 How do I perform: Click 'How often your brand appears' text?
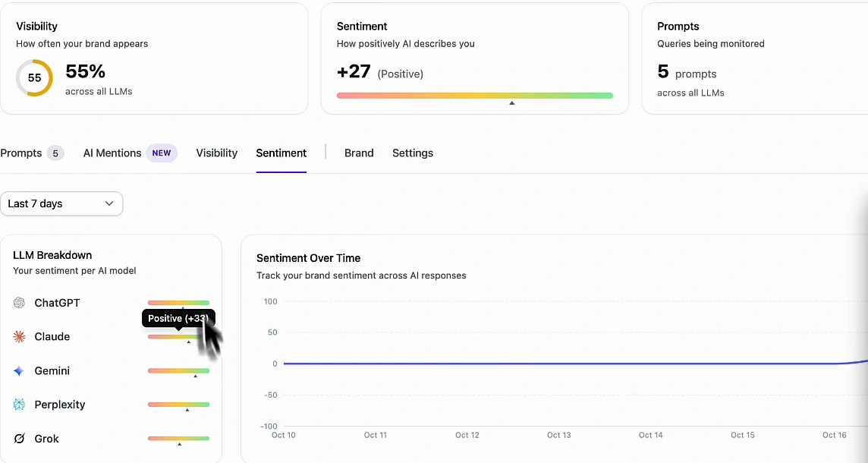(x=82, y=44)
